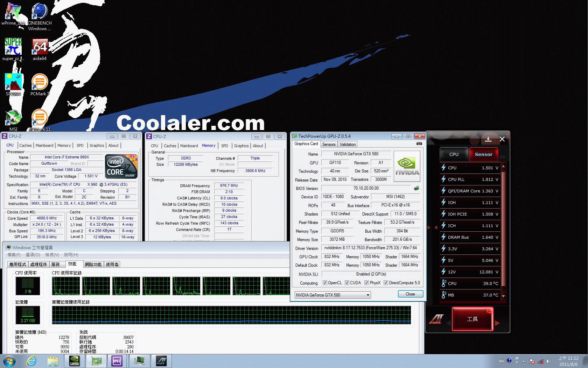
Task: Open 選項(O) menu in Task Manager
Action: pyautogui.click(x=33, y=255)
